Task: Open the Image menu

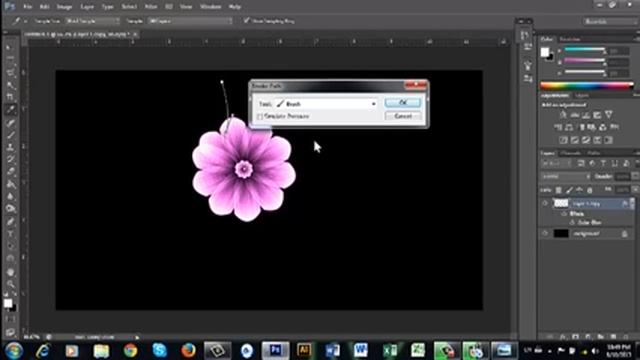Action: (64, 7)
